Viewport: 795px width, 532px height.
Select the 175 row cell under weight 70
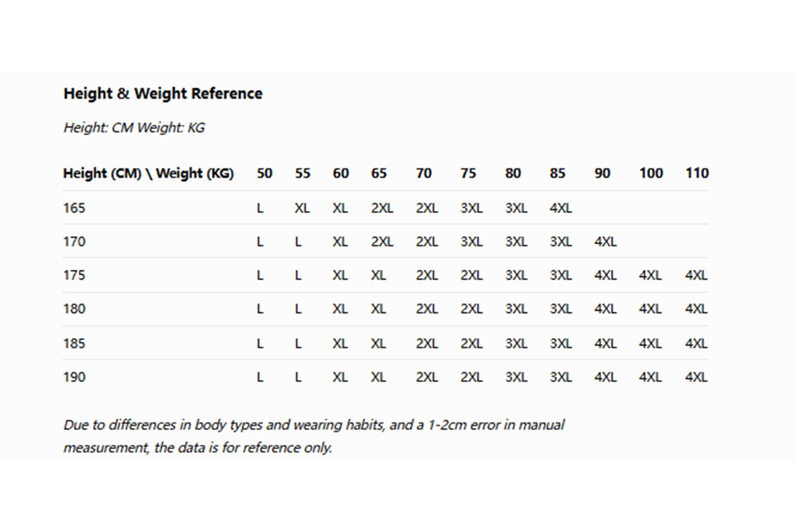click(427, 276)
